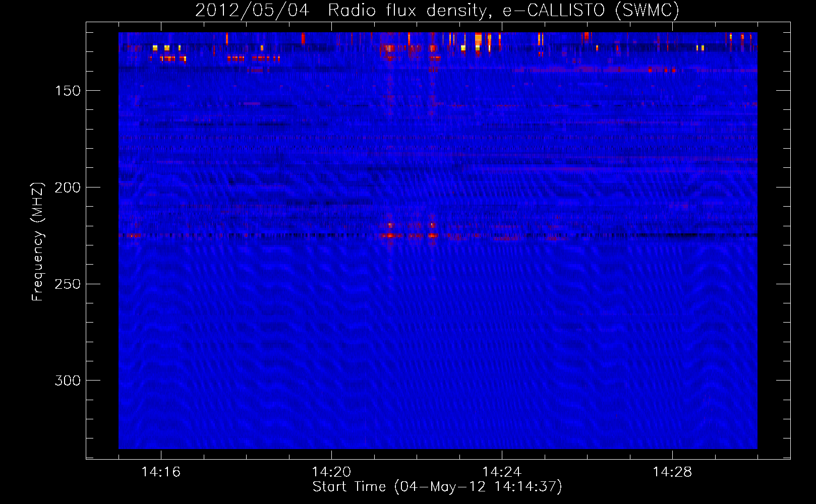Click the 300 frequency tick label
816x504 pixels.
coord(68,381)
